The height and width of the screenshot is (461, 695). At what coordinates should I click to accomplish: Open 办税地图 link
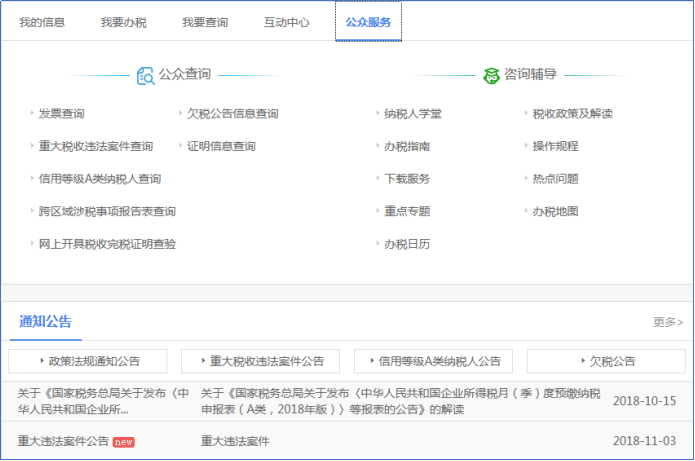tap(555, 212)
